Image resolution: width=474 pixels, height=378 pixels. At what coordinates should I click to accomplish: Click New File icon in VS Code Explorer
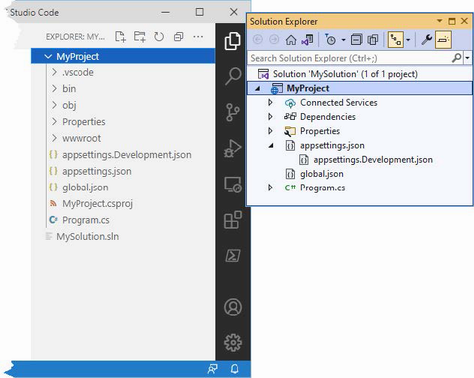pos(120,36)
